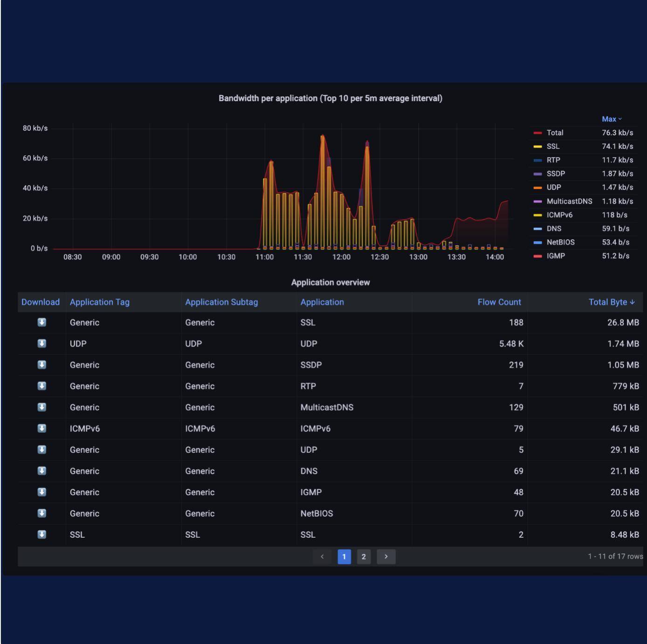647x644 pixels.
Task: Toggle the SSL series visibility
Action: coord(553,146)
